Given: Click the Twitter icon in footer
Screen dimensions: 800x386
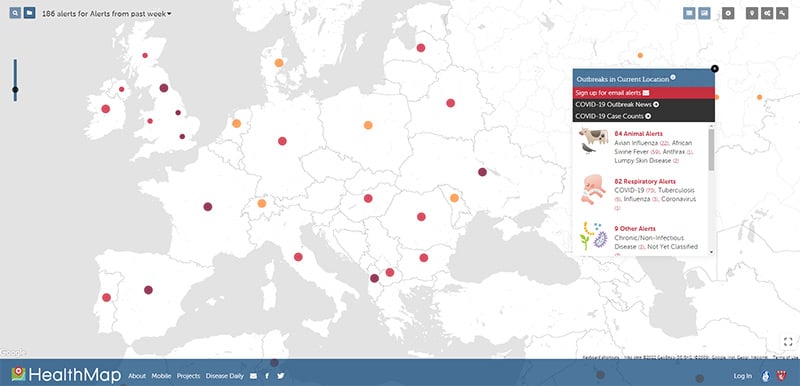Looking at the screenshot, I should 281,376.
